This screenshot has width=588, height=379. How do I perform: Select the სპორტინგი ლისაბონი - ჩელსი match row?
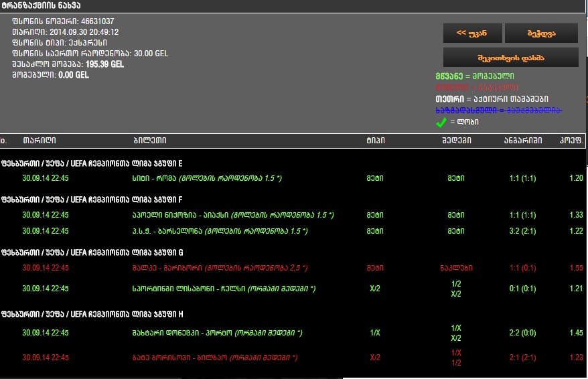[293, 289]
